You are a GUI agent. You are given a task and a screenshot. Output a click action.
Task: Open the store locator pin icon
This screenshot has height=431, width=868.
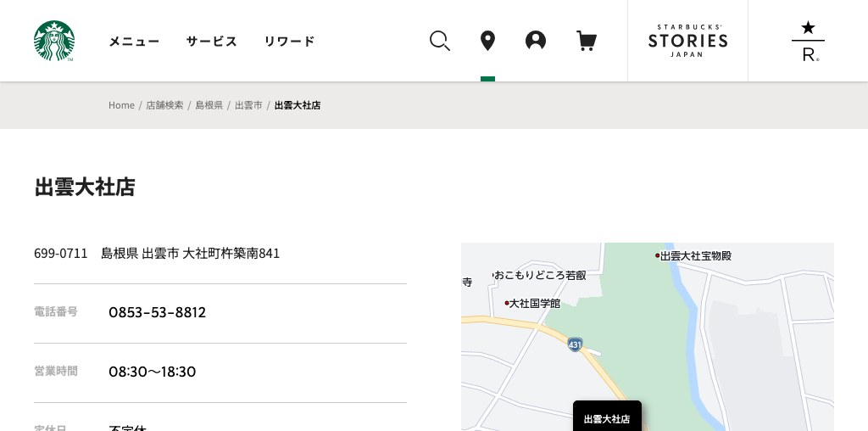[x=487, y=41]
